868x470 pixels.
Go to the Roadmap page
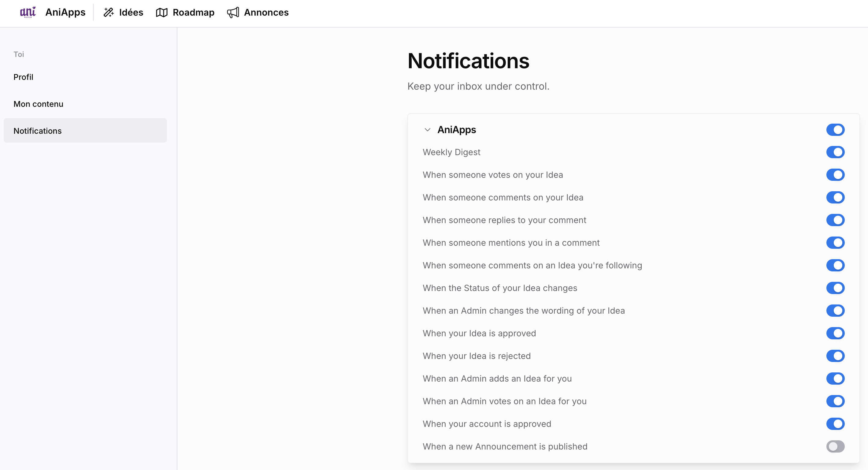click(x=193, y=13)
